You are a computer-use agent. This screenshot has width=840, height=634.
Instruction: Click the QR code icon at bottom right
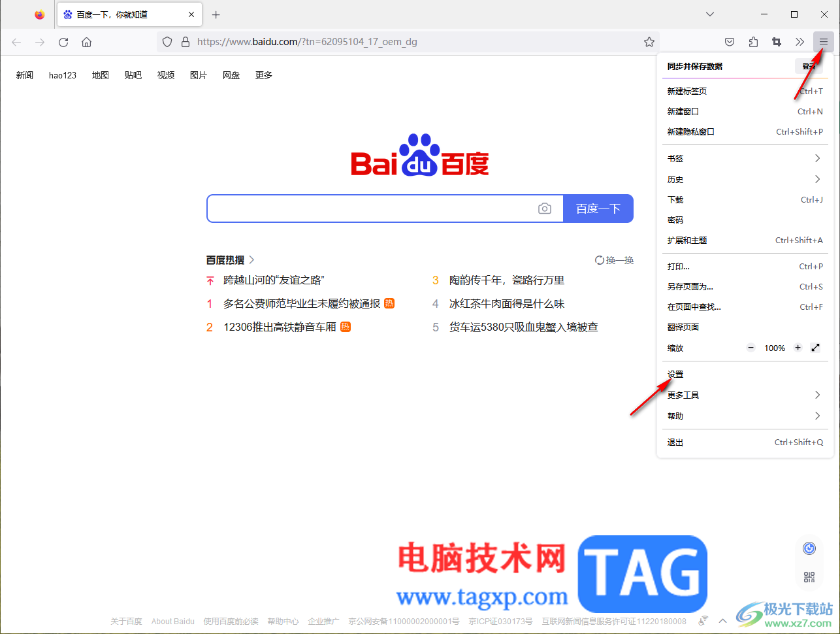click(x=809, y=577)
